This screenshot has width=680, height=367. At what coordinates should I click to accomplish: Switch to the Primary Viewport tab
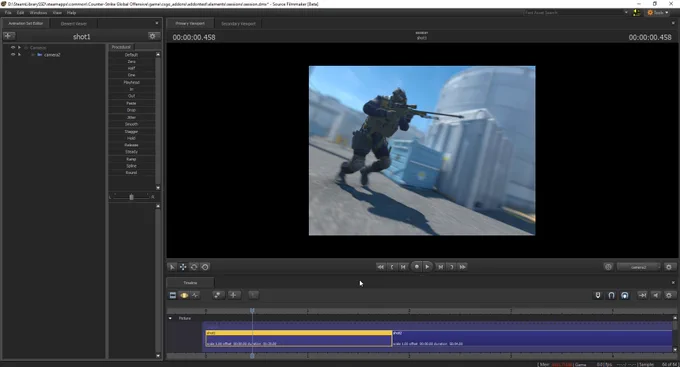point(190,23)
